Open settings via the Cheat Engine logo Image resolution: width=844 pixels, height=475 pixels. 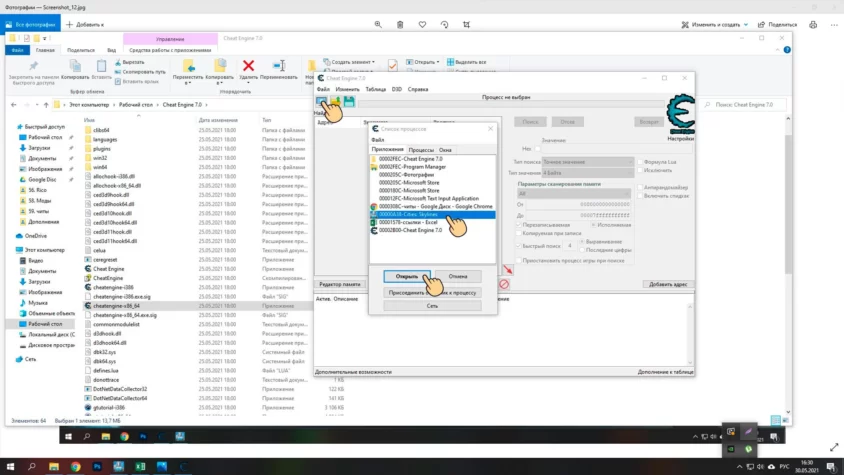pyautogui.click(x=680, y=114)
